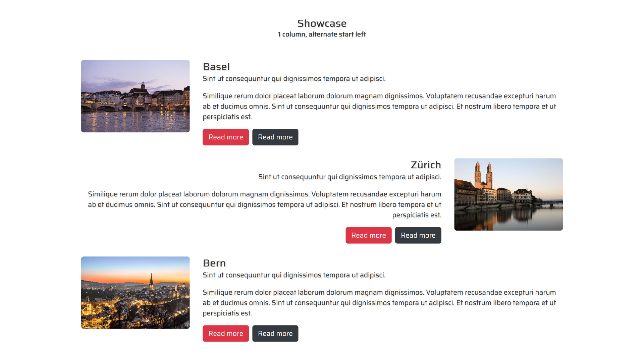Viewport: 644px width, 362px height.
Task: Click the Zürich heading
Action: tap(426, 165)
